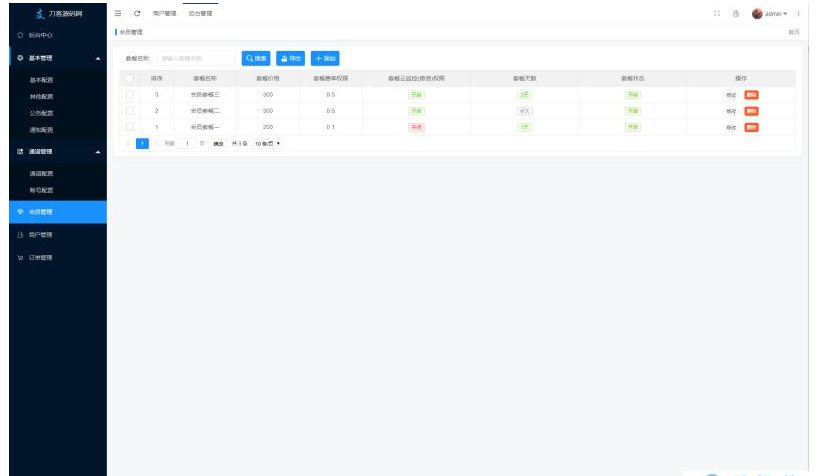Click the 添加 add button
Viewport: 824px width, 476px height.
click(x=325, y=59)
